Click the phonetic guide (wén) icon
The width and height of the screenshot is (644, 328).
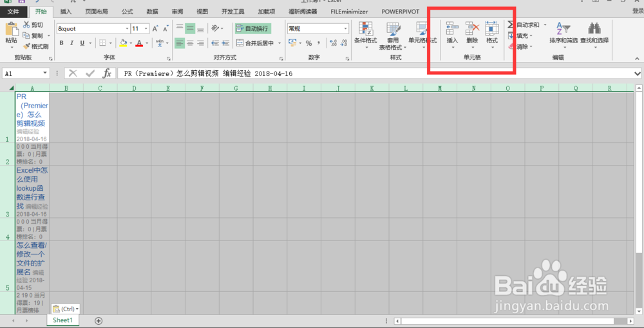tap(159, 43)
